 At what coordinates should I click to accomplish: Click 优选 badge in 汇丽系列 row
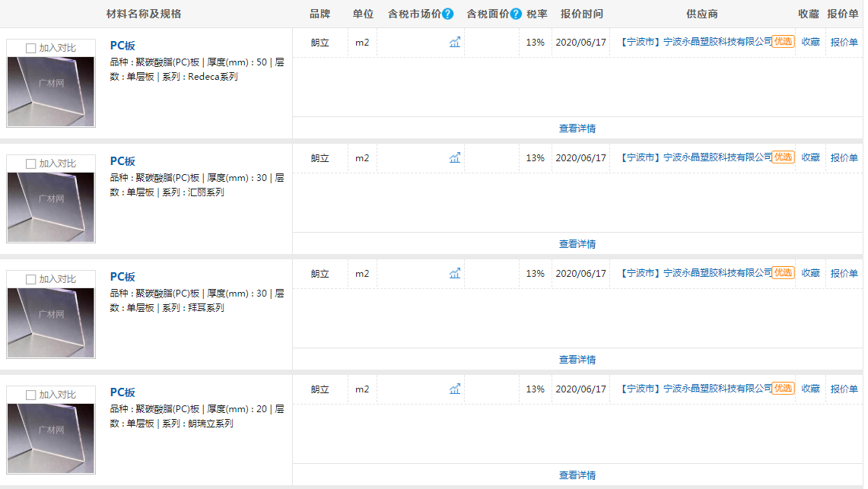(x=784, y=157)
